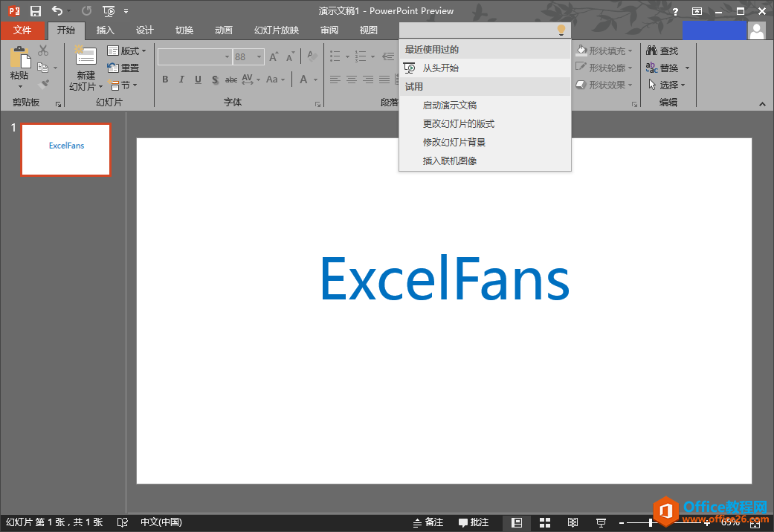Click the Cut scissors icon
774x532 pixels.
[x=43, y=51]
